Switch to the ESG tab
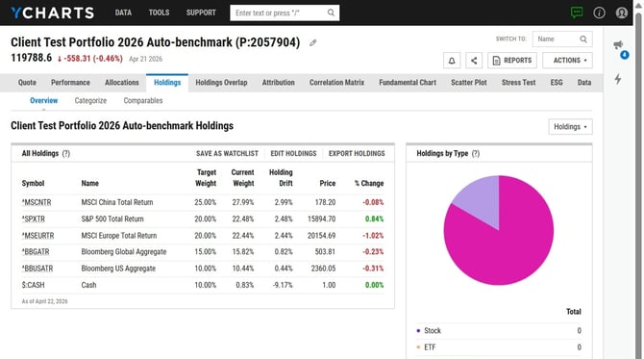This screenshot has width=644, height=359. coord(557,83)
